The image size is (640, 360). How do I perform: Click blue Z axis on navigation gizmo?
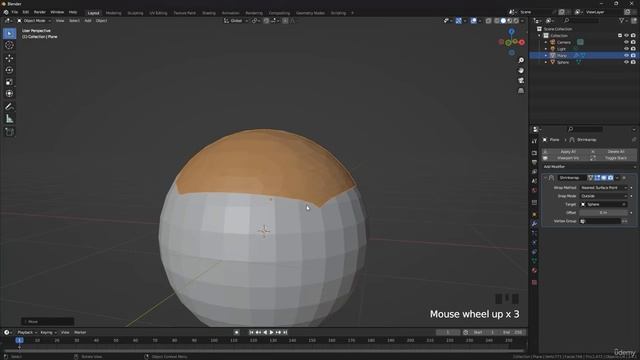click(511, 31)
